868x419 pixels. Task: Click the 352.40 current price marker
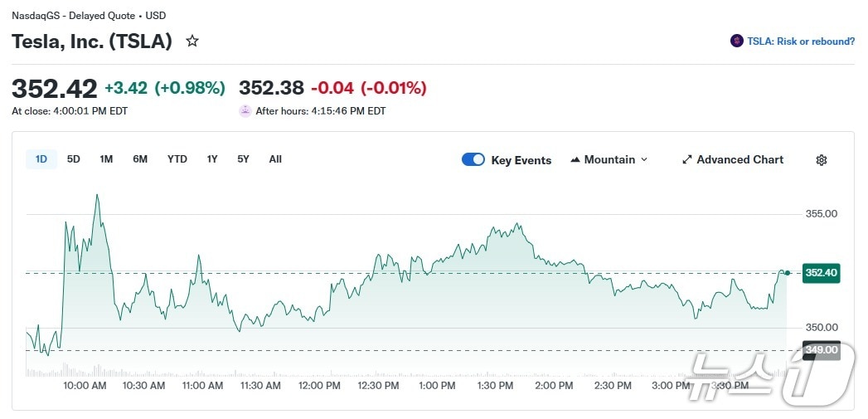[x=821, y=273]
